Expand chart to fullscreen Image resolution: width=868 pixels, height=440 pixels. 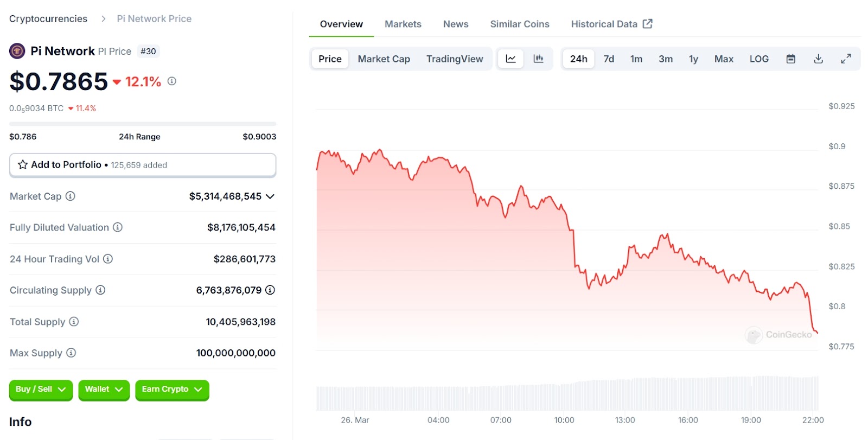click(x=846, y=59)
